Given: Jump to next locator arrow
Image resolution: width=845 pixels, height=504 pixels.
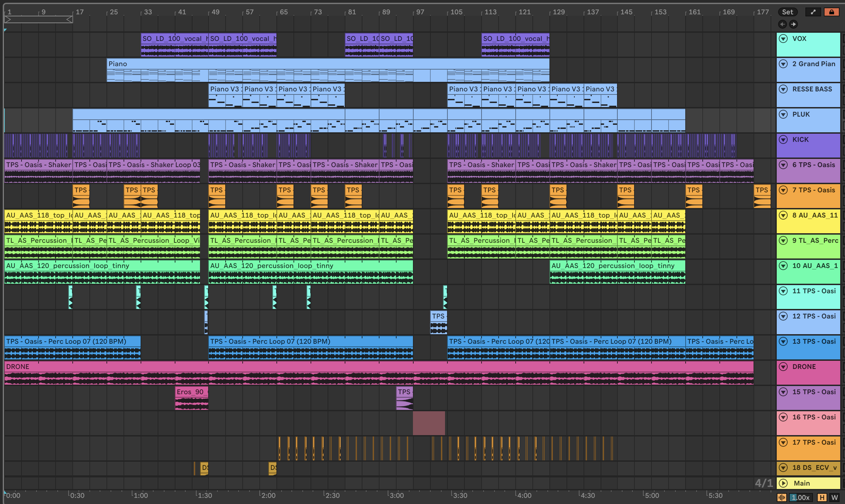Looking at the screenshot, I should pyautogui.click(x=793, y=24).
